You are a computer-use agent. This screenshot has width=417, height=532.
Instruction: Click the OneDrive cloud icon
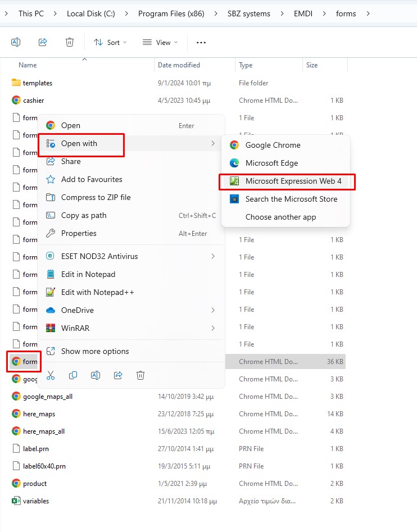click(51, 310)
